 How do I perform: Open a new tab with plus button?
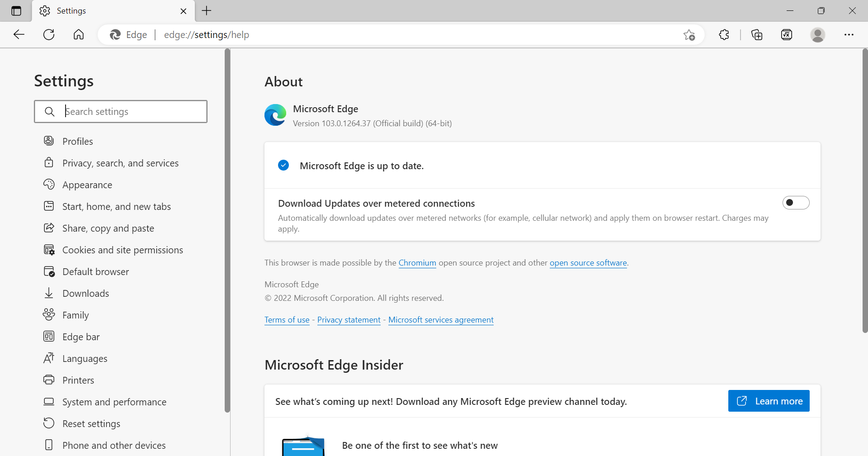click(x=207, y=11)
